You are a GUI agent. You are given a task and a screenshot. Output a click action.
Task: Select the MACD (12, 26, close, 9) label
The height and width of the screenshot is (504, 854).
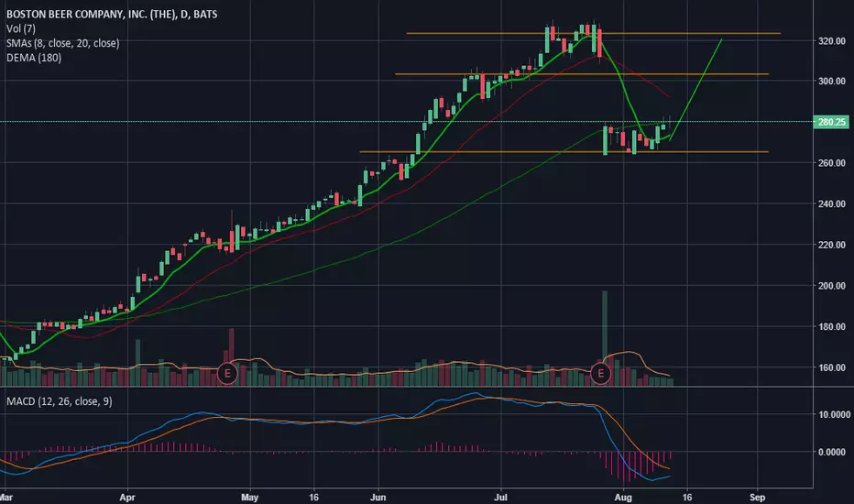coord(60,401)
